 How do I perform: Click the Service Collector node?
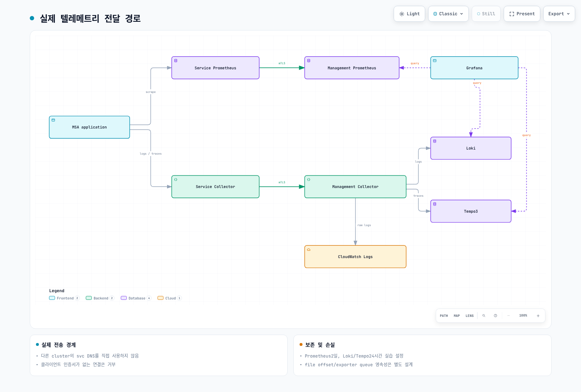[215, 187]
